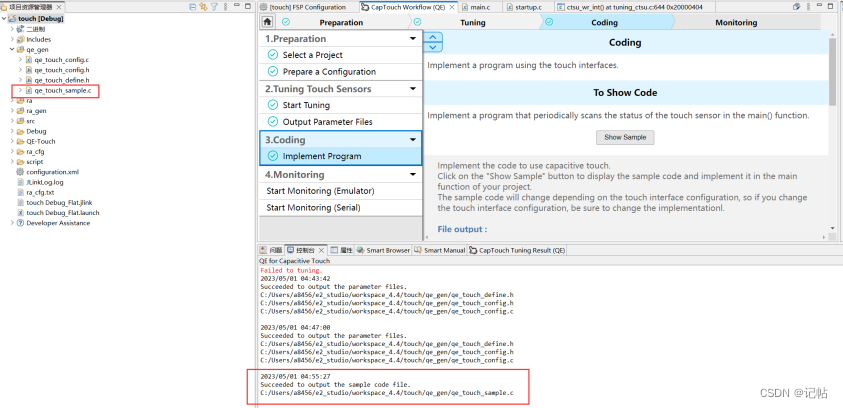
Task: Expand the Includes node arrow
Action: tap(12, 39)
